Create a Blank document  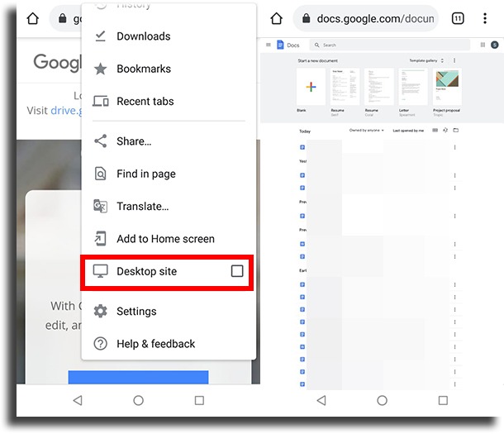311,87
